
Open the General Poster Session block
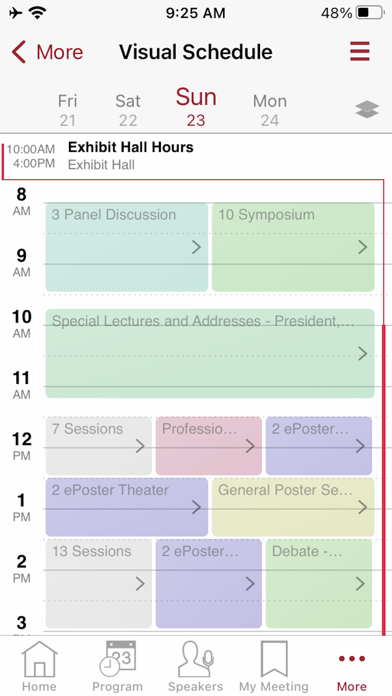click(x=293, y=507)
